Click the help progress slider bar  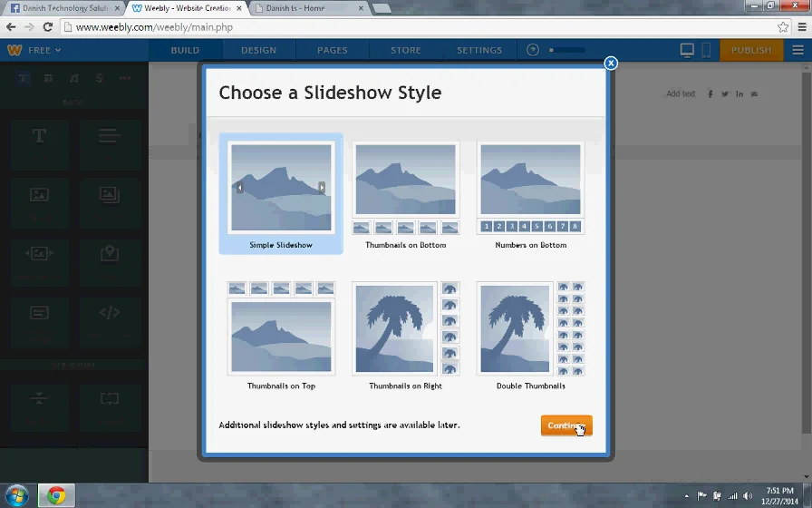coord(567,50)
